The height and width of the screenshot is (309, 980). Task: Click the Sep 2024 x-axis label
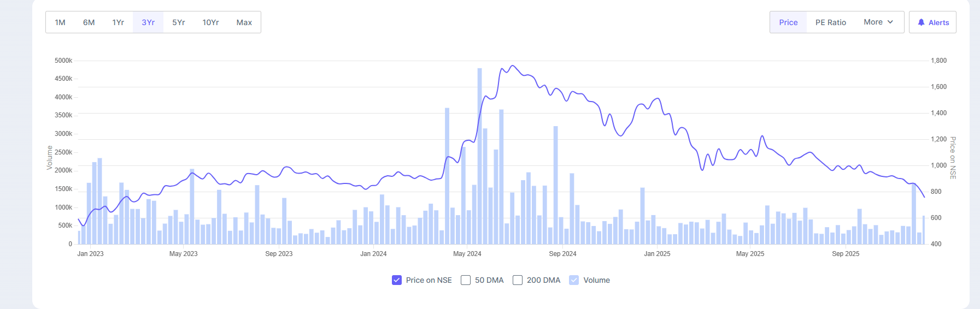click(562, 254)
